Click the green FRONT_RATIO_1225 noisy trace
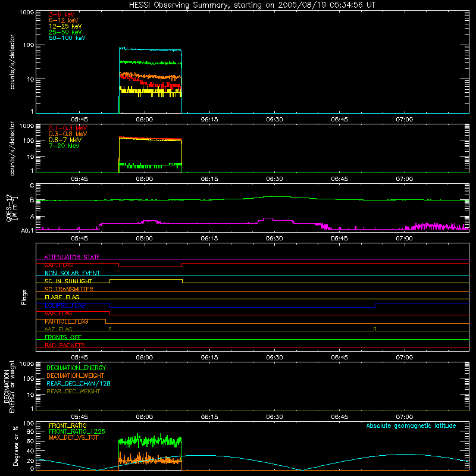476x476 pixels. click(x=151, y=441)
